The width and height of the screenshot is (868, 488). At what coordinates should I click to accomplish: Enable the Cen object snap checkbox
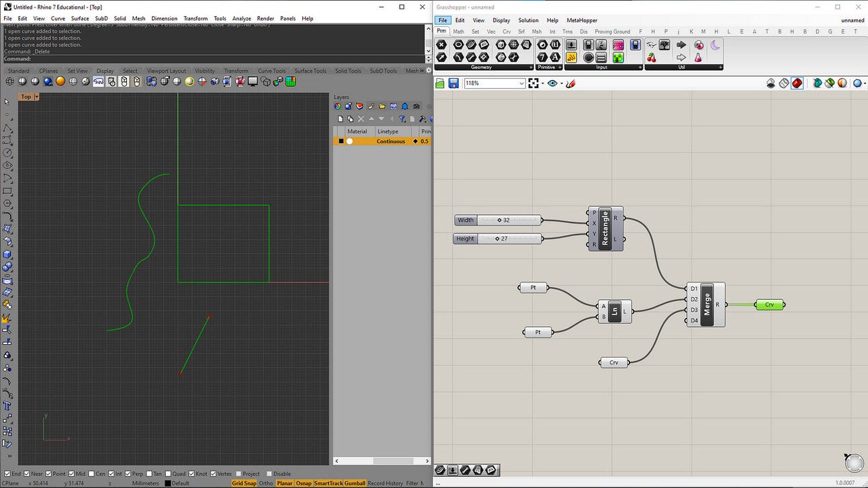tap(92, 474)
